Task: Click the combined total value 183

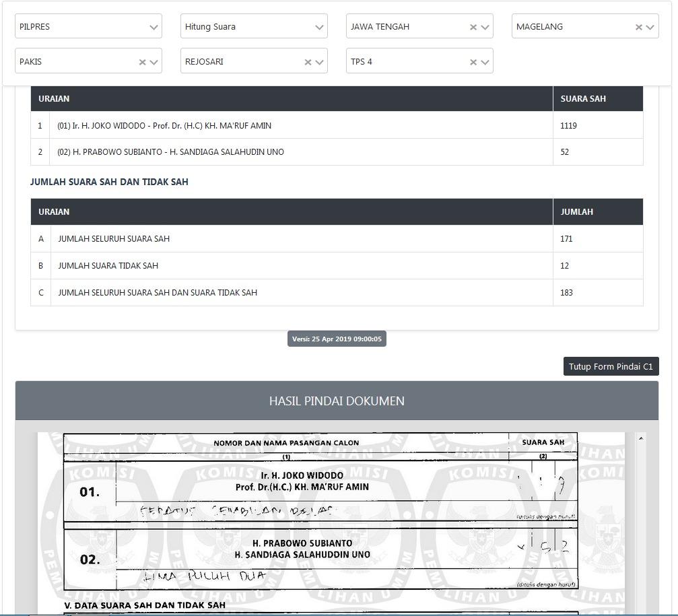Action: pyautogui.click(x=566, y=293)
